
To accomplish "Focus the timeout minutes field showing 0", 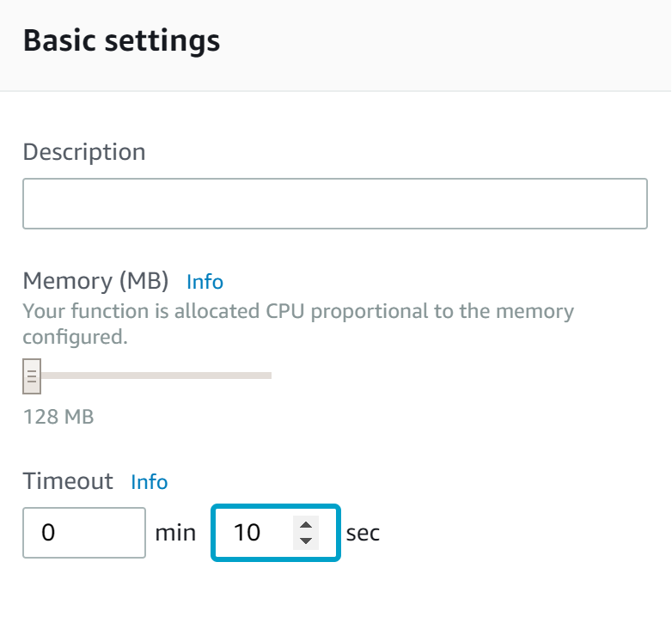I will coord(83,533).
